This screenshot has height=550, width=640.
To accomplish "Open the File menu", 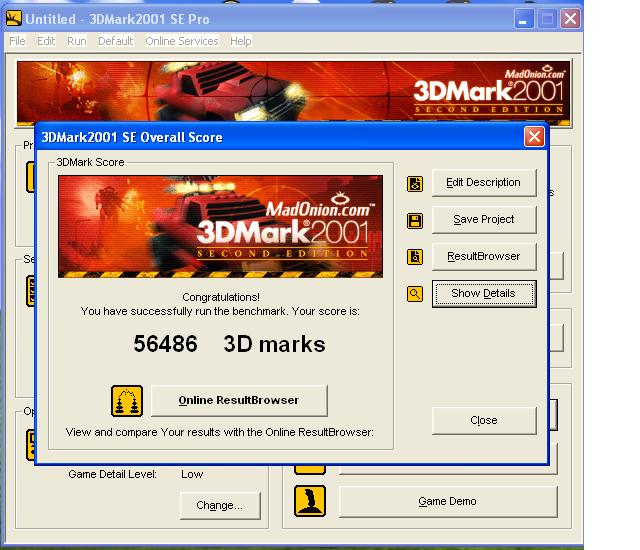I will point(17,41).
